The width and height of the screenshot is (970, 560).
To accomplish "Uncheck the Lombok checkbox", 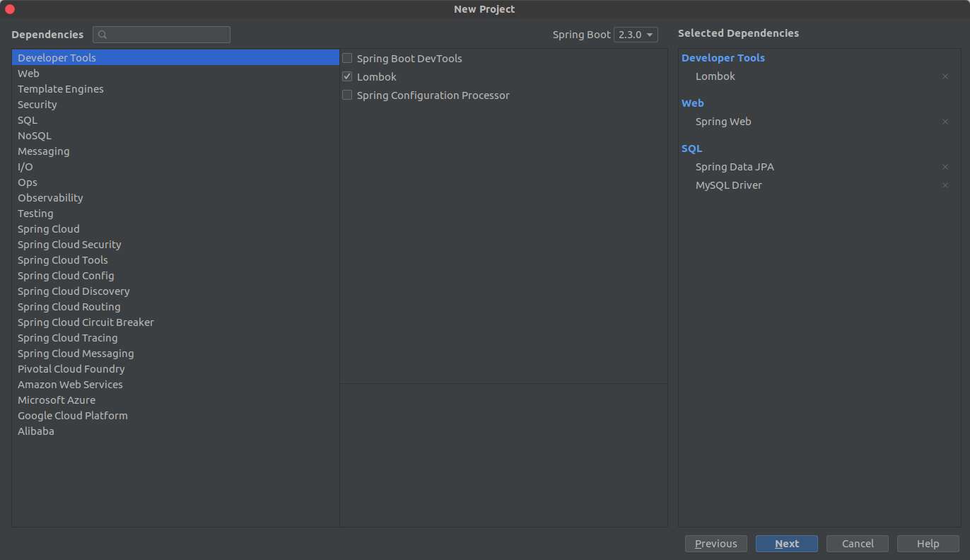I will coord(347,76).
